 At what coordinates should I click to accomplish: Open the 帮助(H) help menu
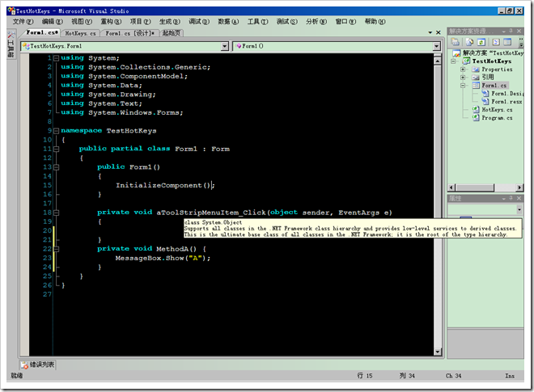(x=375, y=22)
